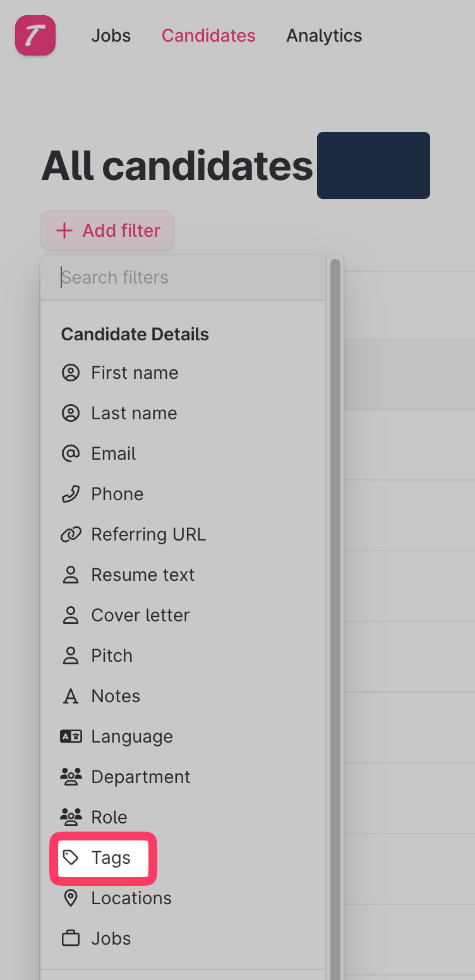The width and height of the screenshot is (475, 980).
Task: Click the Referring URL link icon
Action: click(71, 534)
